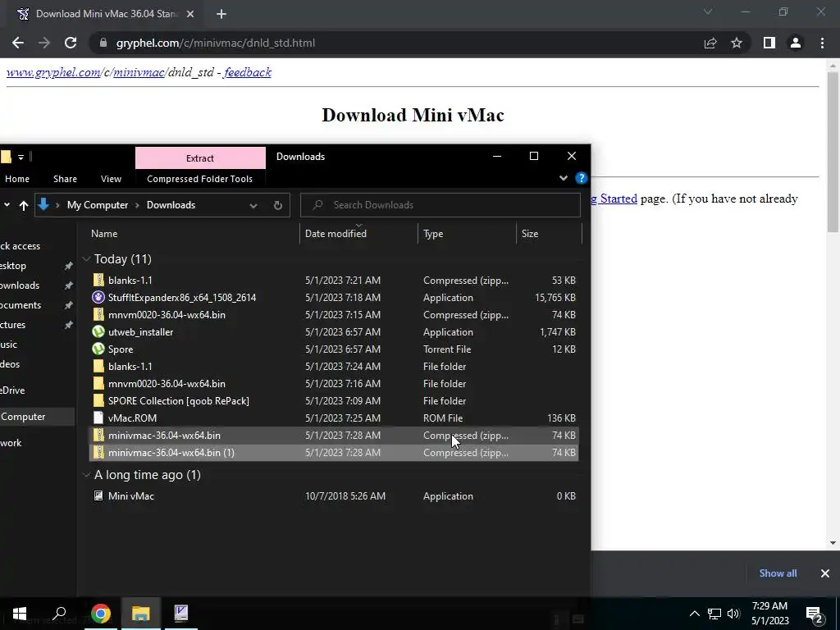Viewport: 840px width, 630px height.
Task: Reload the gryphel.com page
Action: [x=71, y=43]
